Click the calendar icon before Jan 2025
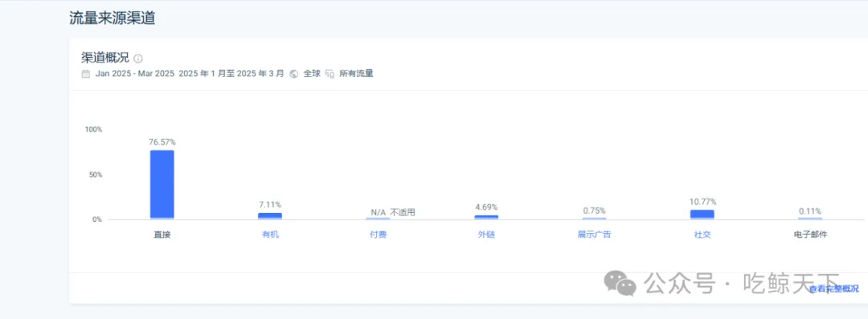The height and width of the screenshot is (319, 868). [x=86, y=74]
